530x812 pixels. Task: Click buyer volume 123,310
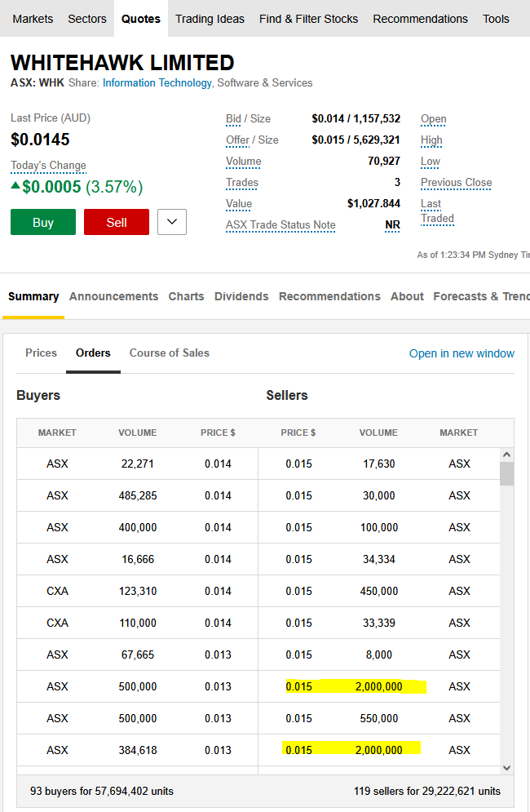[x=138, y=592]
